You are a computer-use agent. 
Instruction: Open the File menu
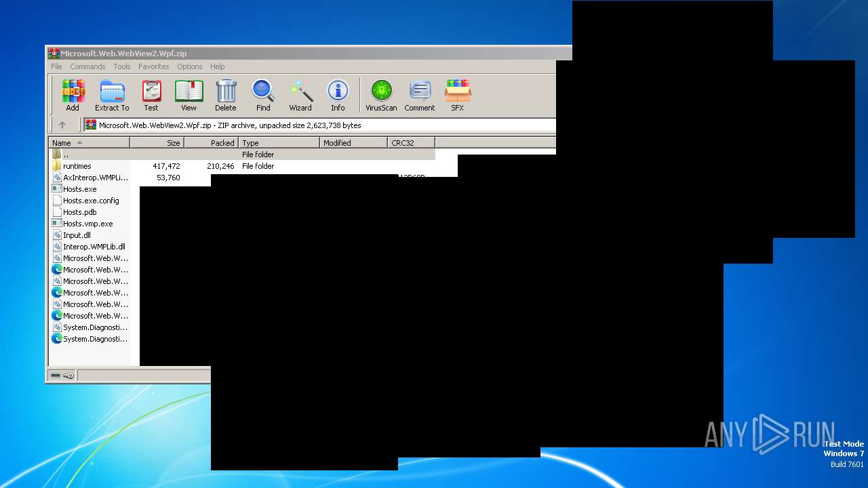tap(56, 66)
